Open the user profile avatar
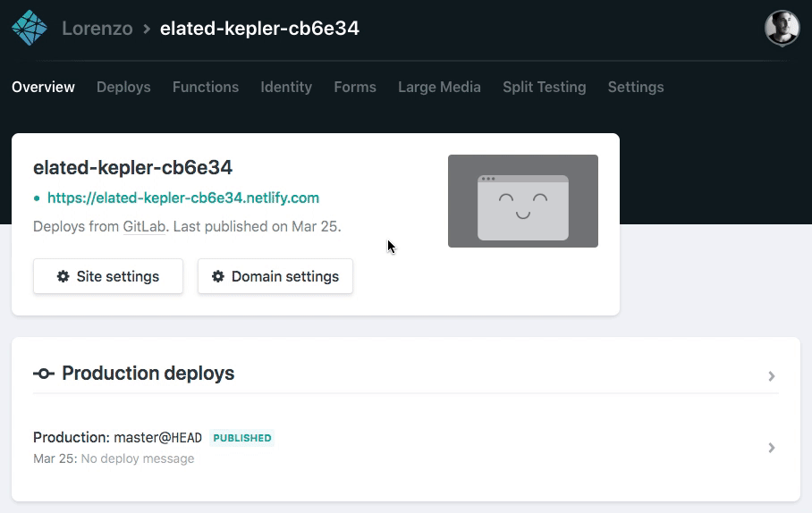The image size is (812, 513). pos(782,28)
